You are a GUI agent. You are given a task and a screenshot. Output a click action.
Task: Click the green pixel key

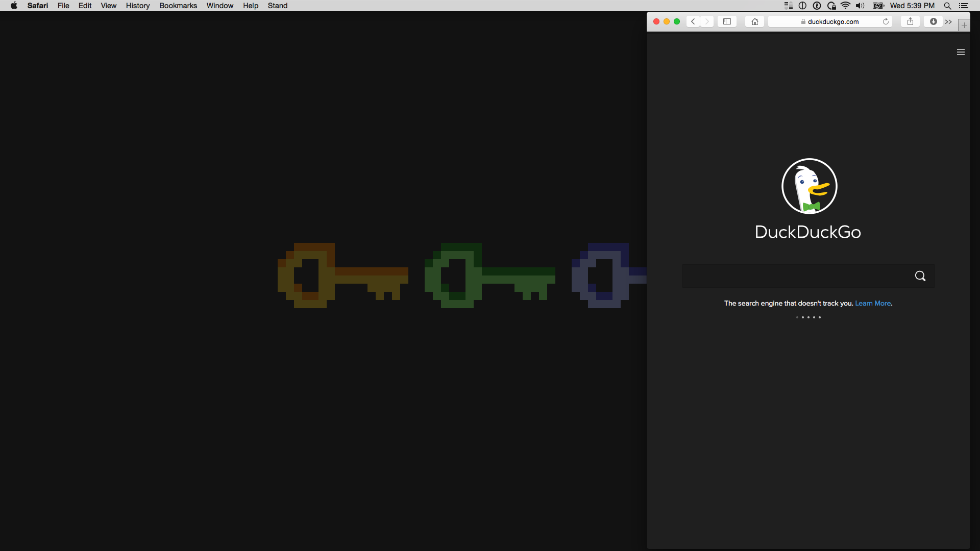coord(489,275)
